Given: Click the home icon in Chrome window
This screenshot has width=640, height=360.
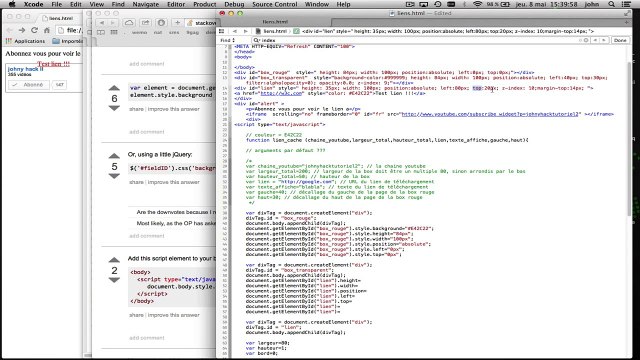Looking at the screenshot, I should coord(47,30).
